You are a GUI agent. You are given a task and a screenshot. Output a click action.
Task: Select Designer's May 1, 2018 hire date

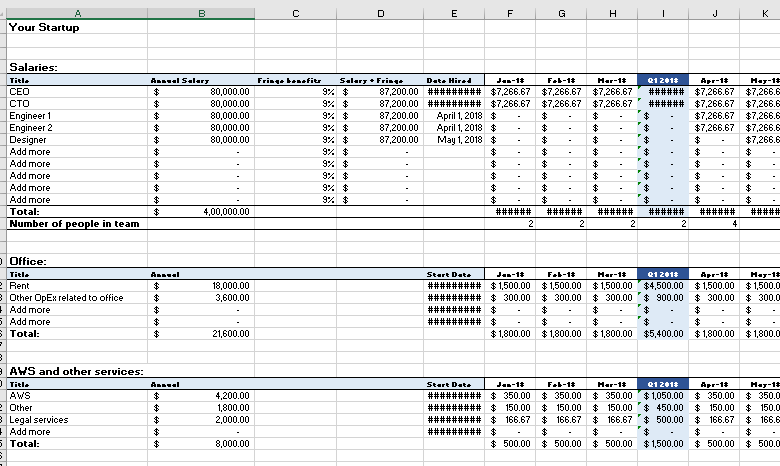click(x=454, y=139)
